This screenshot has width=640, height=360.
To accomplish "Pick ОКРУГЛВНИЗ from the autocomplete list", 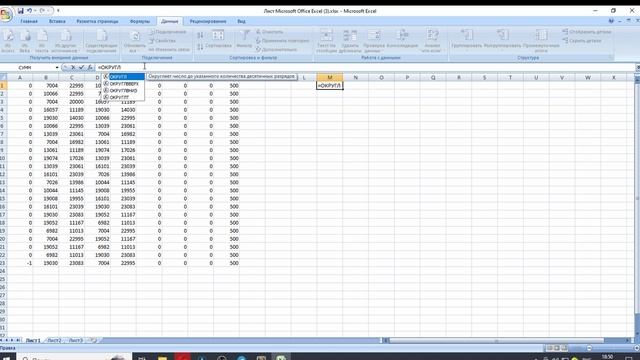I will click(x=124, y=91).
